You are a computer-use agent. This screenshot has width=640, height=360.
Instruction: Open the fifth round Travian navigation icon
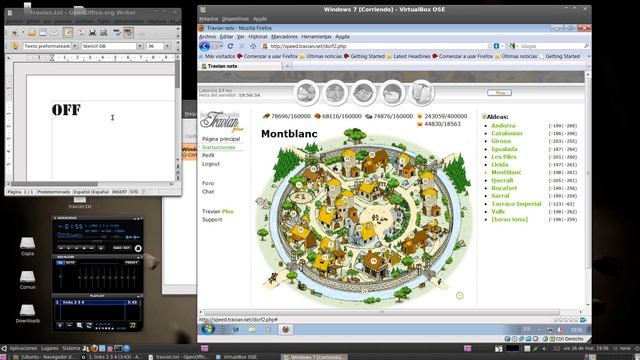pyautogui.click(x=421, y=93)
